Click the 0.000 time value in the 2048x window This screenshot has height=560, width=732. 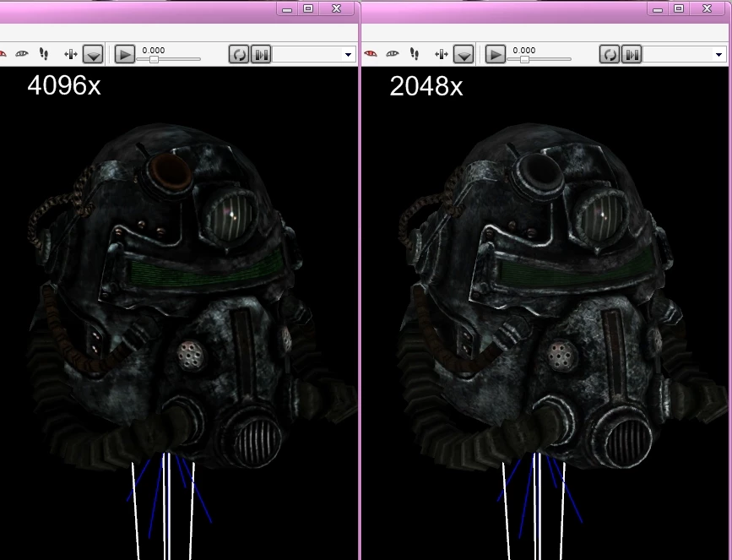coord(524,51)
